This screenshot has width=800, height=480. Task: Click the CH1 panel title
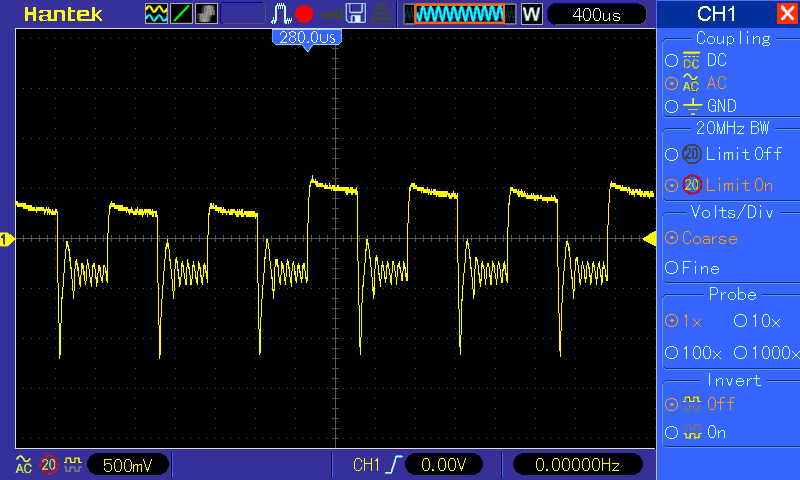click(716, 14)
